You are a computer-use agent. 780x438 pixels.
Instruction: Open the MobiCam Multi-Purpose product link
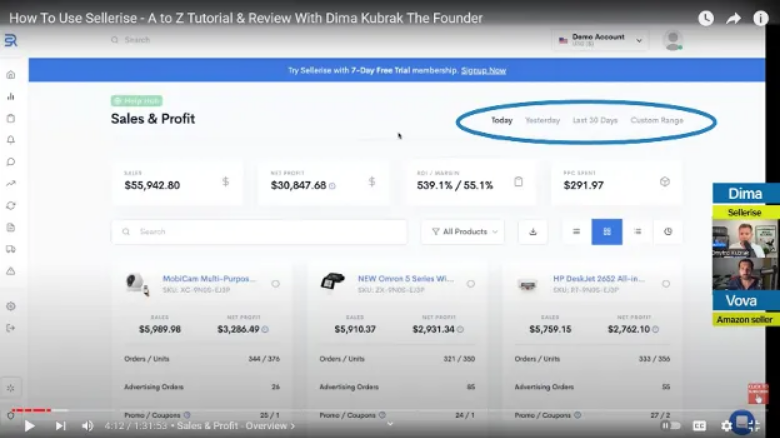pyautogui.click(x=209, y=279)
